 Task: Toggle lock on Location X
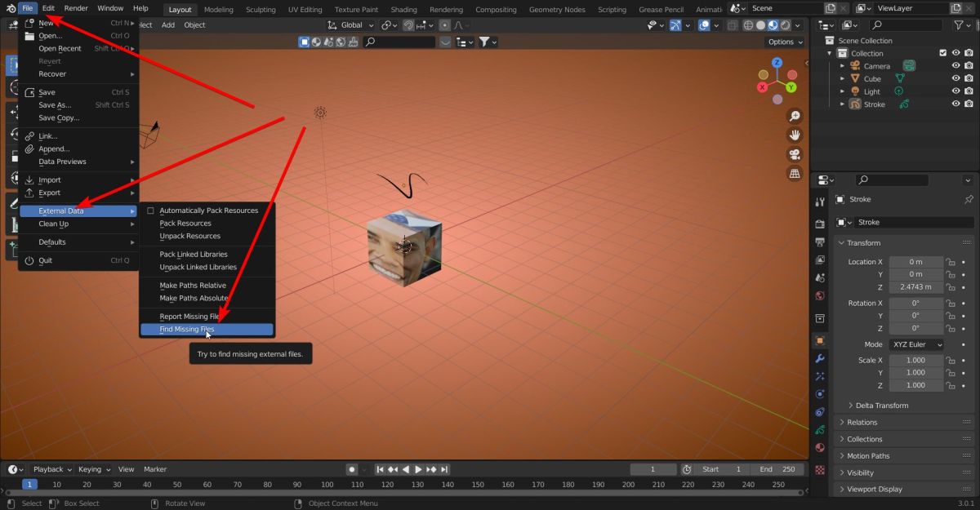[951, 262]
